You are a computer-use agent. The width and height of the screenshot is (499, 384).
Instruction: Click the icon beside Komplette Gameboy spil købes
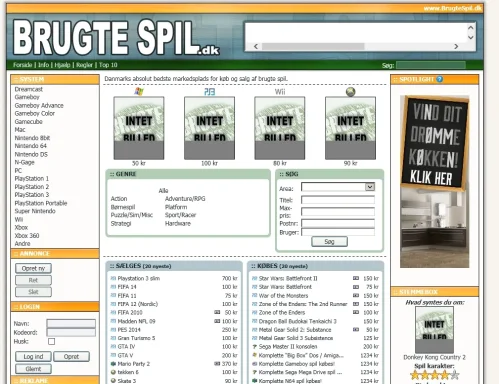[x=255, y=364]
